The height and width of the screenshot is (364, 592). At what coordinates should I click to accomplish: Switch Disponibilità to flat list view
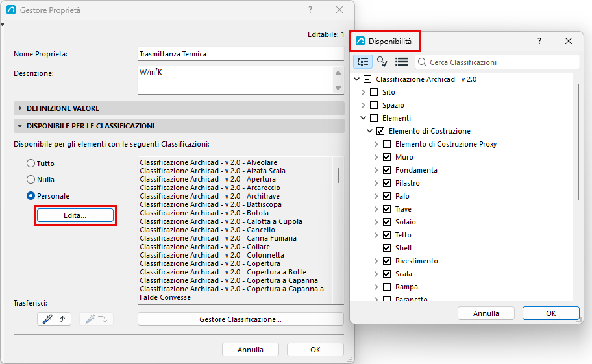pos(402,62)
